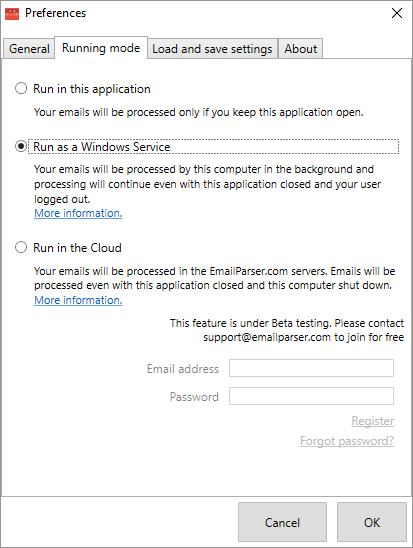The height and width of the screenshot is (548, 413).
Task: Confirm settings with the OK button
Action: 372,522
